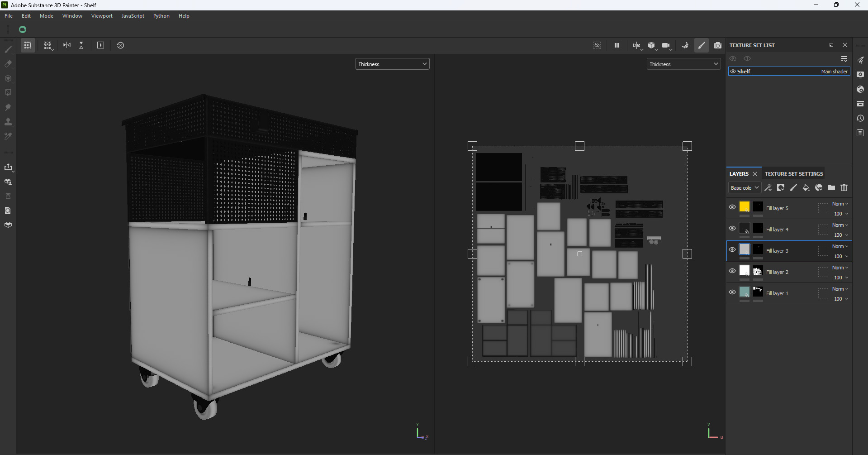Open the Texture Set List options menu icon
Screen dimensions: 868x455
844,59
